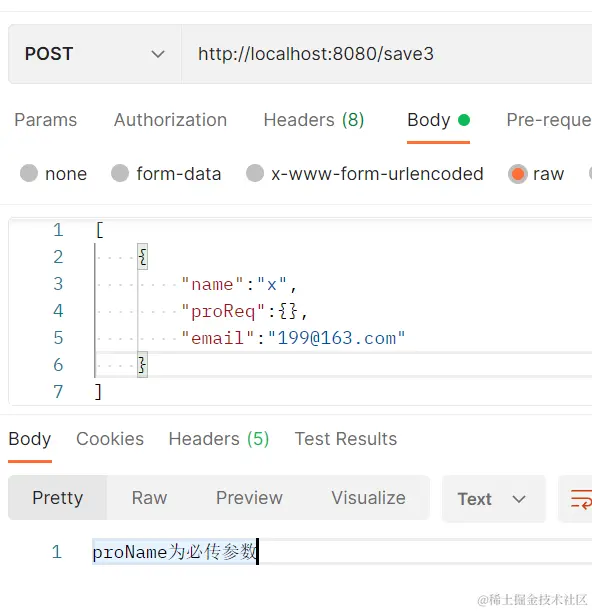Toggle the response line wrap icon
592x611 pixels.
point(581,499)
